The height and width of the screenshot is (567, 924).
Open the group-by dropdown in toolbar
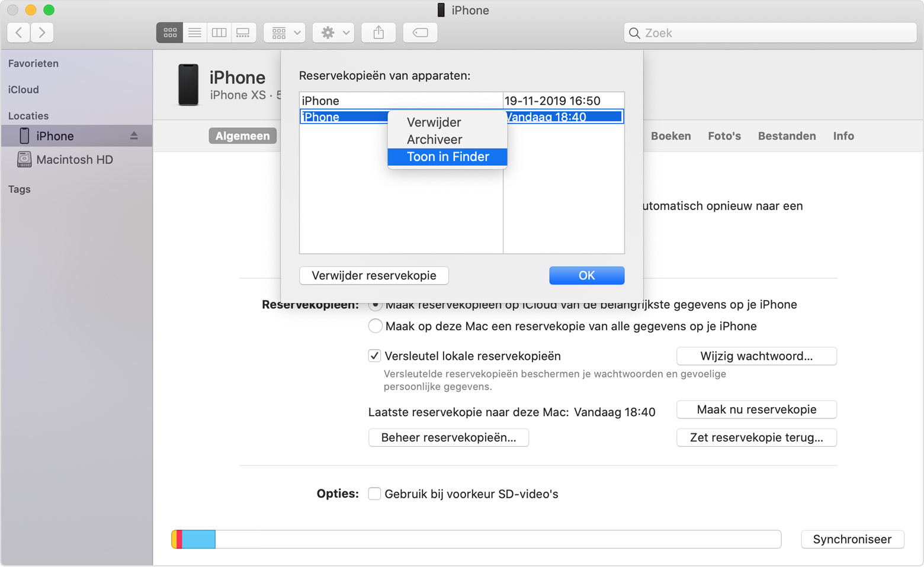tap(285, 33)
